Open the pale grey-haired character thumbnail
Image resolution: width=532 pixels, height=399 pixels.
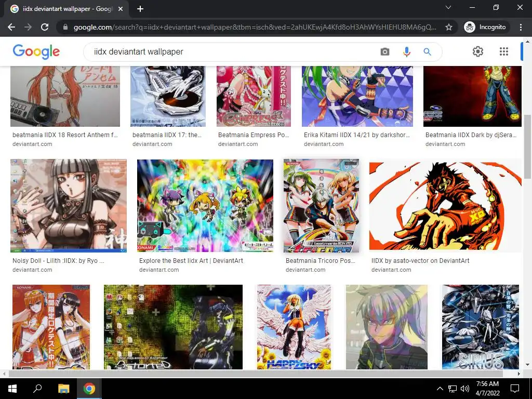pos(387,327)
